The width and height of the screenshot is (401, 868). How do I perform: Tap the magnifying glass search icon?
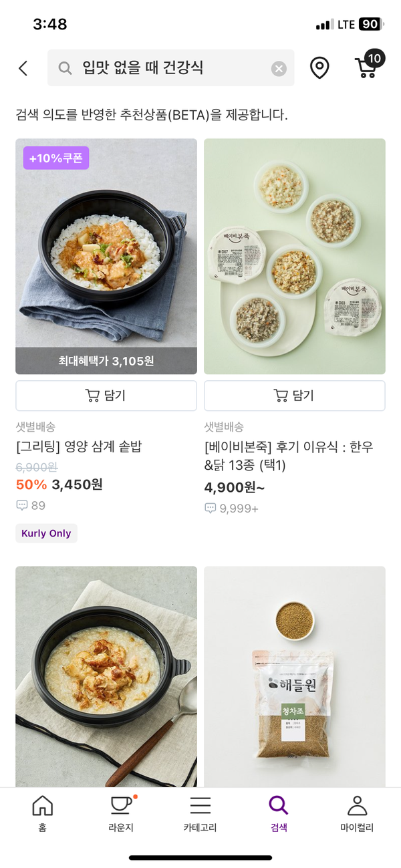(x=64, y=67)
